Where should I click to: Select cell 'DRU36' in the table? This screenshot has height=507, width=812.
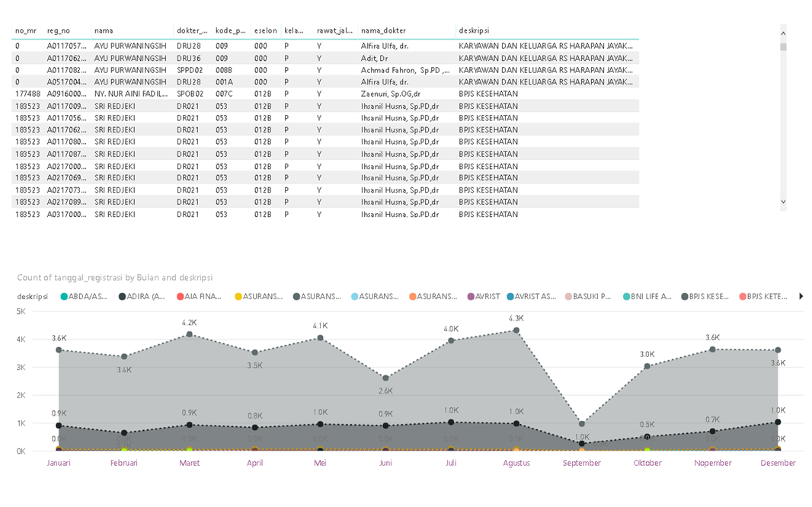pos(188,59)
